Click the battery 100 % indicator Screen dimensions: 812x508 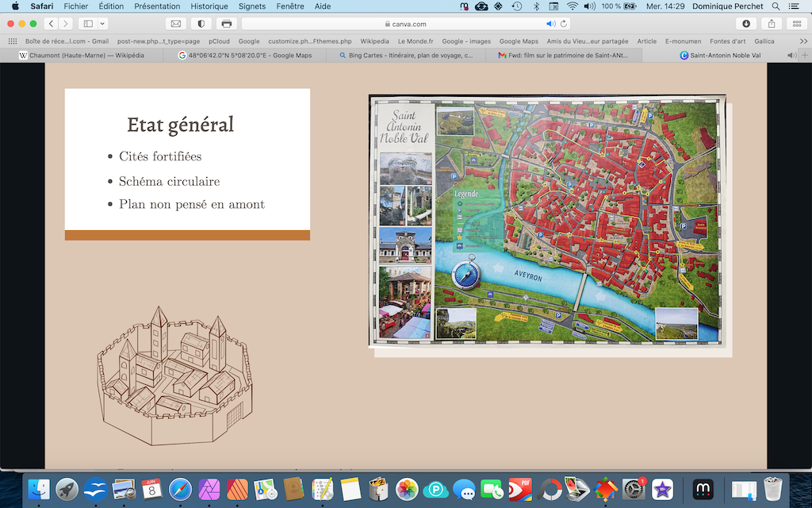coord(619,6)
